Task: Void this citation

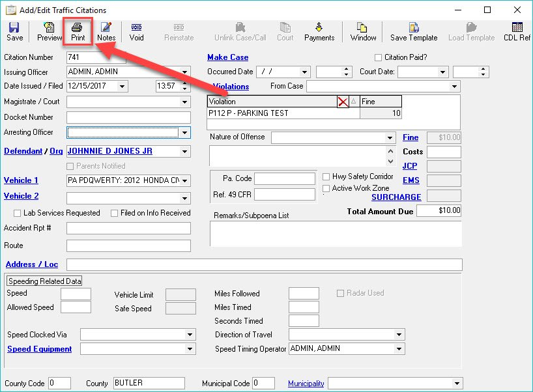Action: click(136, 31)
